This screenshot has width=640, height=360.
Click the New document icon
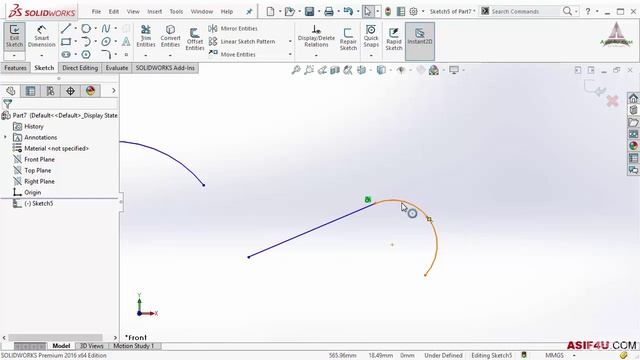click(270, 11)
